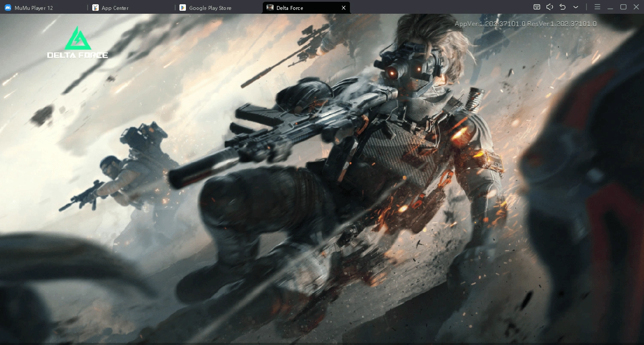The height and width of the screenshot is (345, 644).
Task: Maximize the MuMu Player window
Action: point(623,7)
